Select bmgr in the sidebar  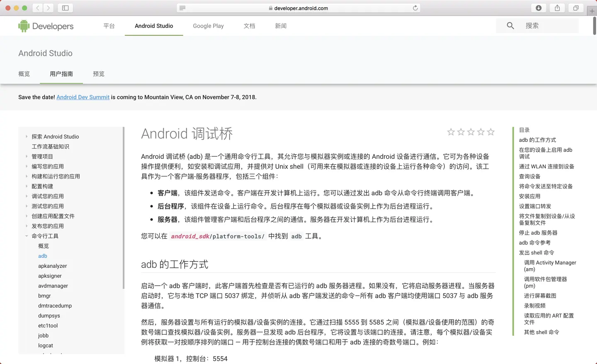click(44, 296)
